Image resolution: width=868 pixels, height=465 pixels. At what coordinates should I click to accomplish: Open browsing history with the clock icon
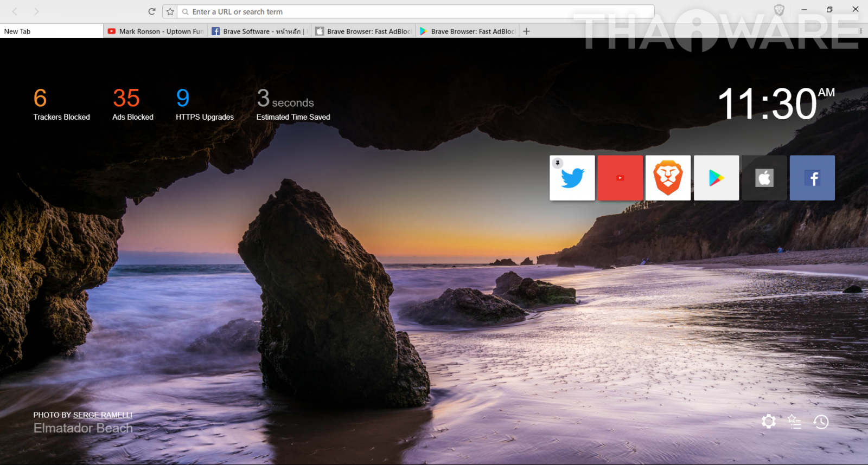pyautogui.click(x=821, y=422)
